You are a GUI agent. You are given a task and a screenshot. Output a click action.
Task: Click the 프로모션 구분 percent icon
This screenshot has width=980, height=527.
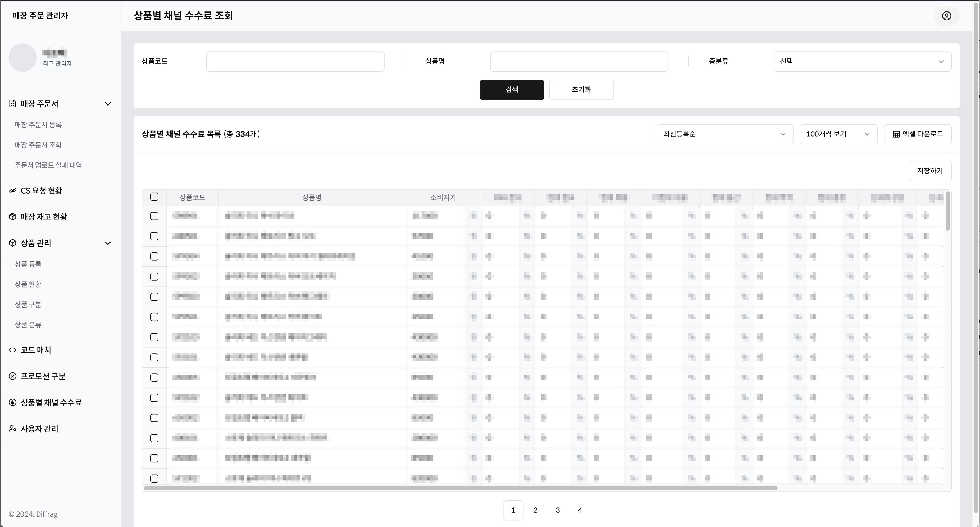13,376
